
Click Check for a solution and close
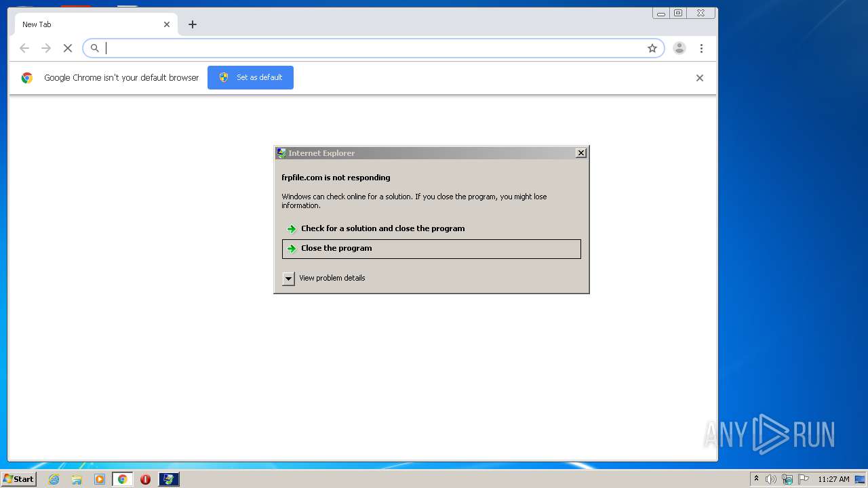431,228
